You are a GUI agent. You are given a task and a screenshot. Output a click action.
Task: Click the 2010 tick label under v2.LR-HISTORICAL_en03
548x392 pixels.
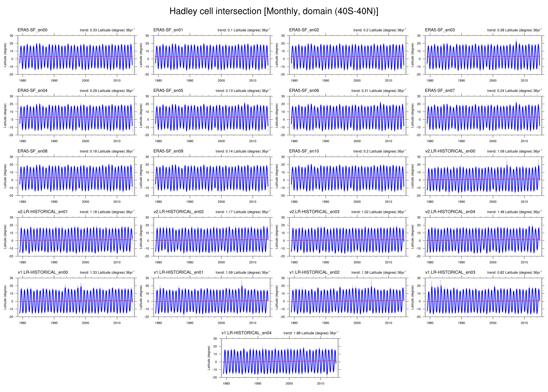[388, 262]
